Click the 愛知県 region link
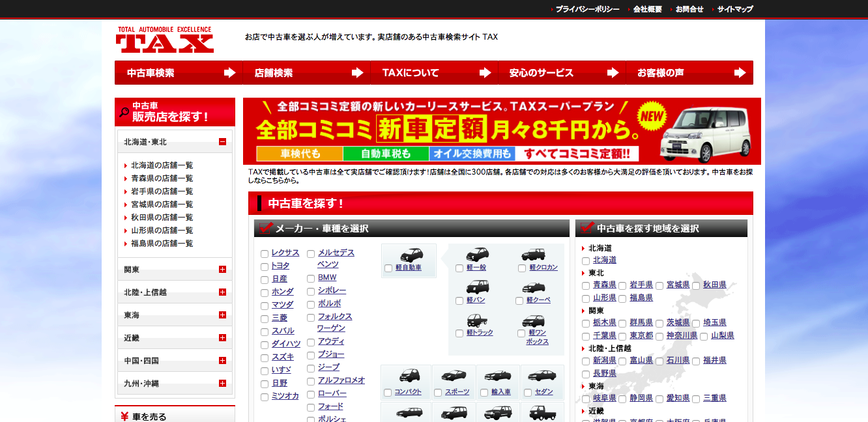The width and height of the screenshot is (868, 422). tap(678, 398)
